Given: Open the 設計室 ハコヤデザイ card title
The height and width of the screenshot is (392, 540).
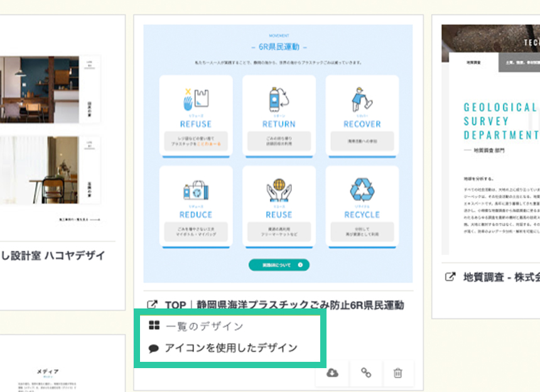Looking at the screenshot, I should click(x=52, y=256).
